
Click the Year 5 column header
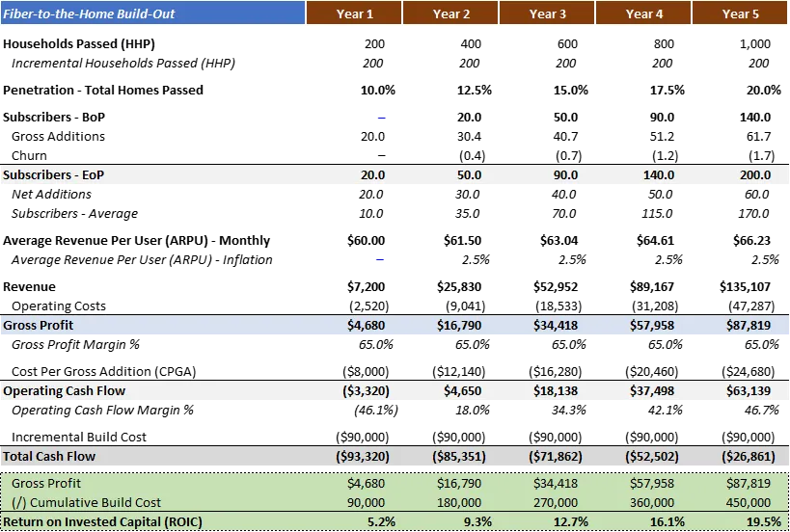(x=740, y=13)
